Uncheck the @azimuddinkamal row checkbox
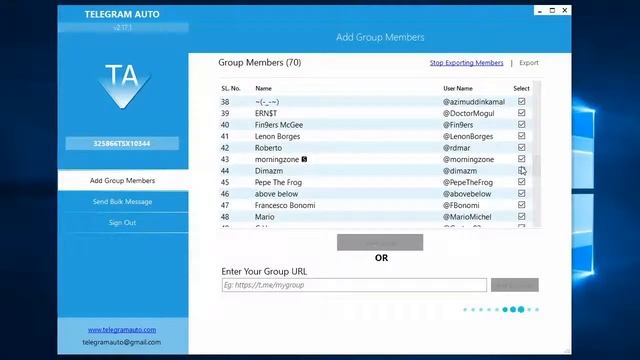 click(x=521, y=101)
